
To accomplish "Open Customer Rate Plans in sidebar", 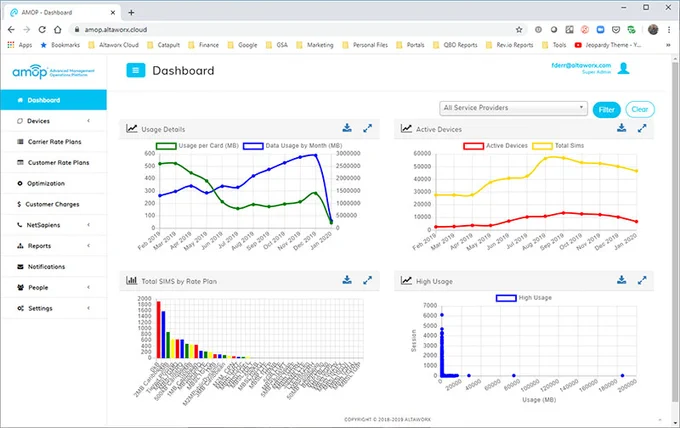I will pos(53,163).
